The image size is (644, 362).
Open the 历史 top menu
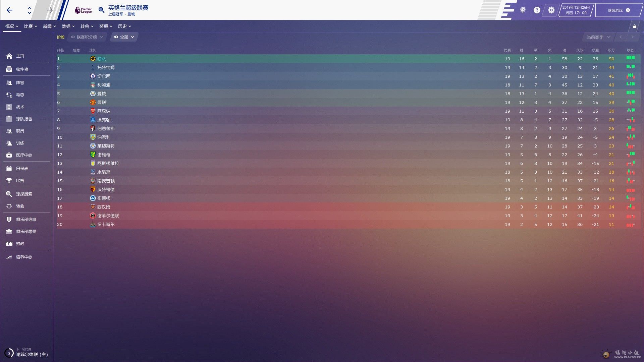(124, 26)
